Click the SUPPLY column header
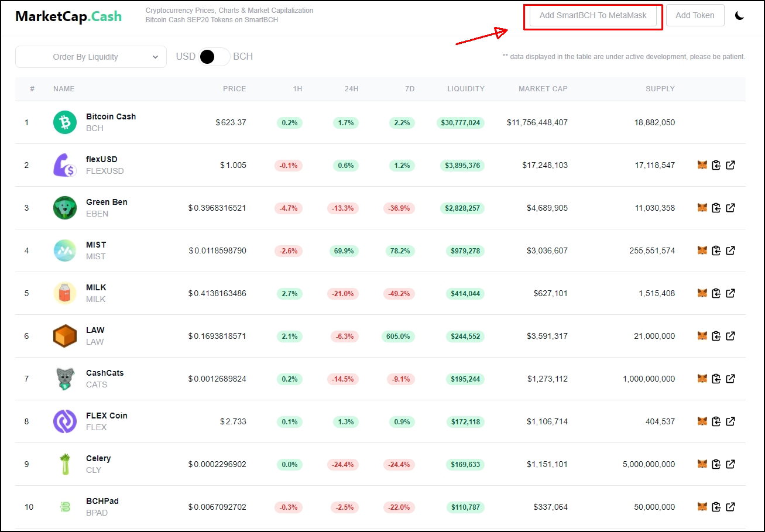This screenshot has height=532, width=765. 660,89
